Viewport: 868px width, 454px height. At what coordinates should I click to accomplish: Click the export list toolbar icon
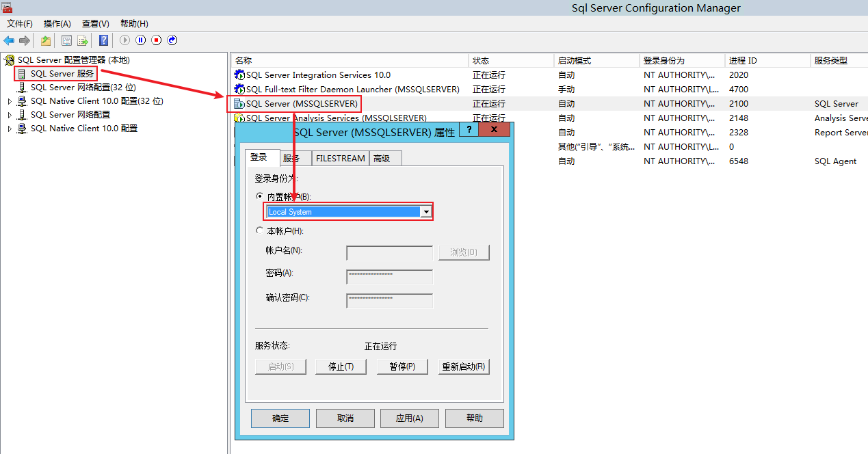(x=82, y=40)
